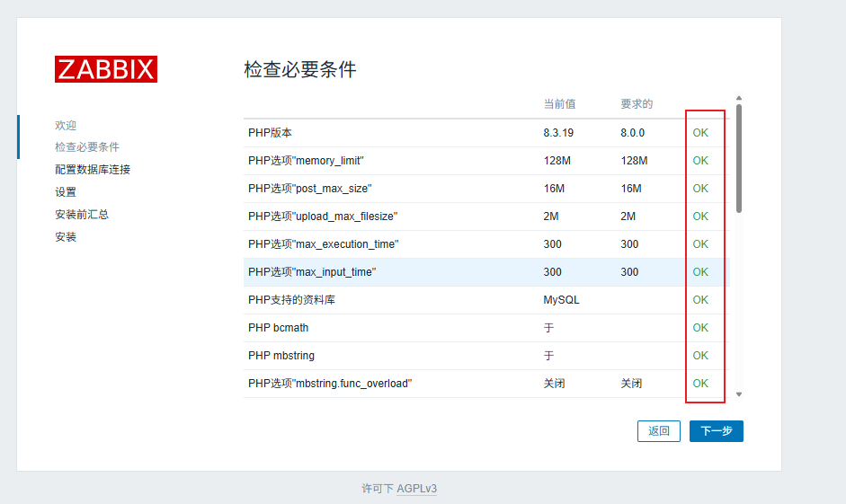Click the 许可下 license text
This screenshot has height=504, width=846.
click(377, 489)
